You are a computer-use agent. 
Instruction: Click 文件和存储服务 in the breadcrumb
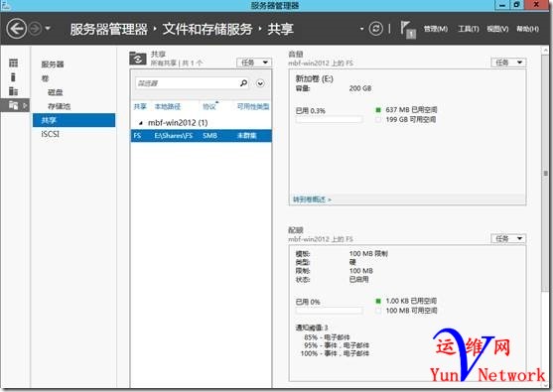pyautogui.click(x=207, y=29)
